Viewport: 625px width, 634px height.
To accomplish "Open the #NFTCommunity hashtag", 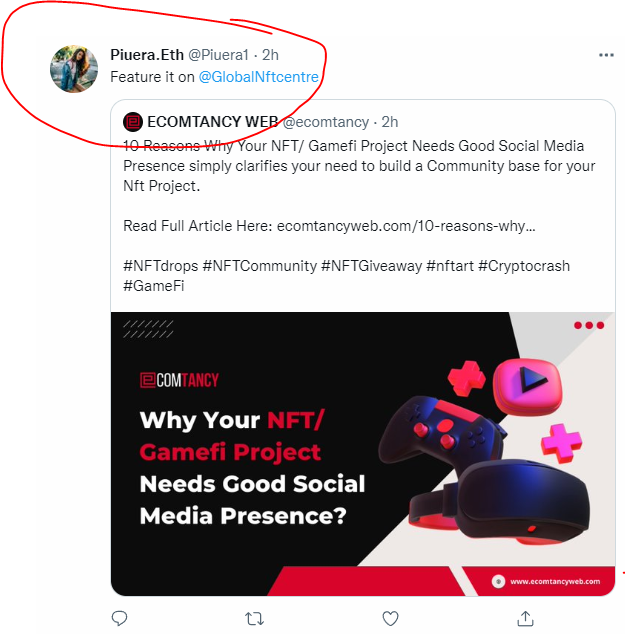I will click(260, 266).
